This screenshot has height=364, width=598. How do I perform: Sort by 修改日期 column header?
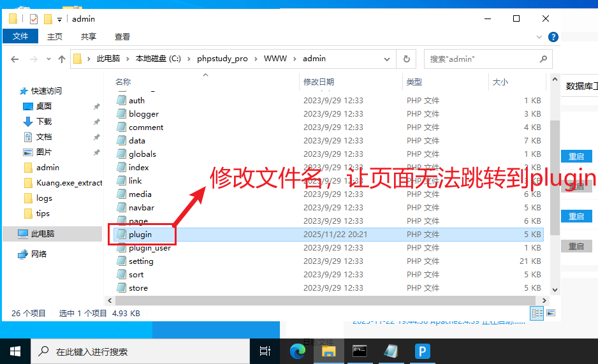[319, 82]
